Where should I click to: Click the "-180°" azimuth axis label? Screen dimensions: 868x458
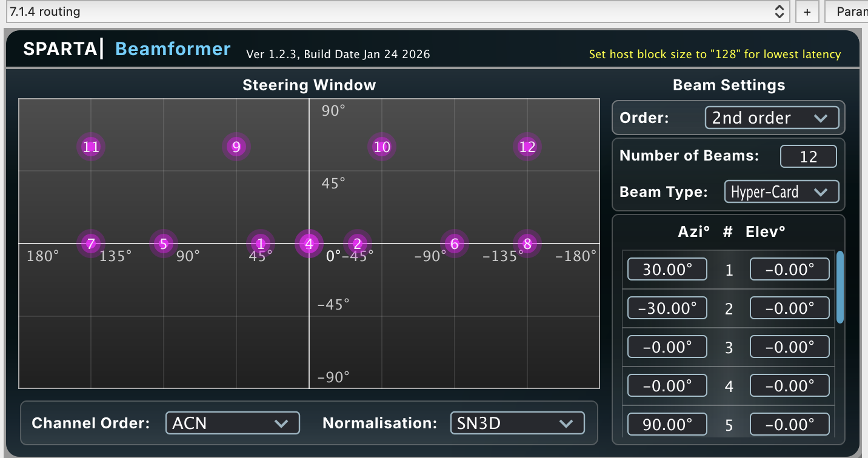[576, 256]
